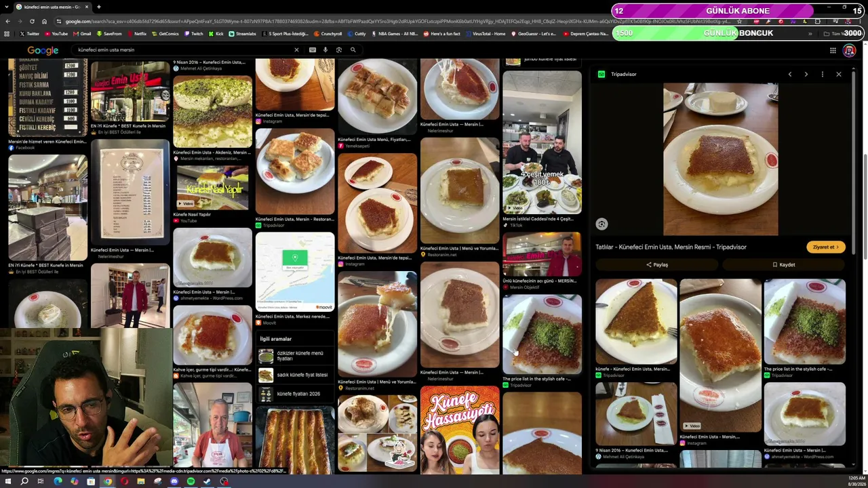Open the Chrome extensions puzzle icon
The width and height of the screenshot is (868, 488).
click(x=817, y=21)
